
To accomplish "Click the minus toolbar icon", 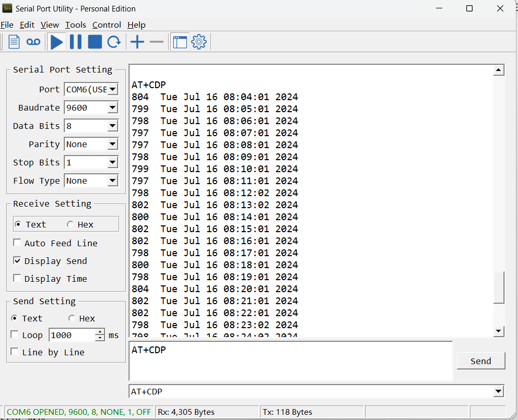I will [x=157, y=42].
